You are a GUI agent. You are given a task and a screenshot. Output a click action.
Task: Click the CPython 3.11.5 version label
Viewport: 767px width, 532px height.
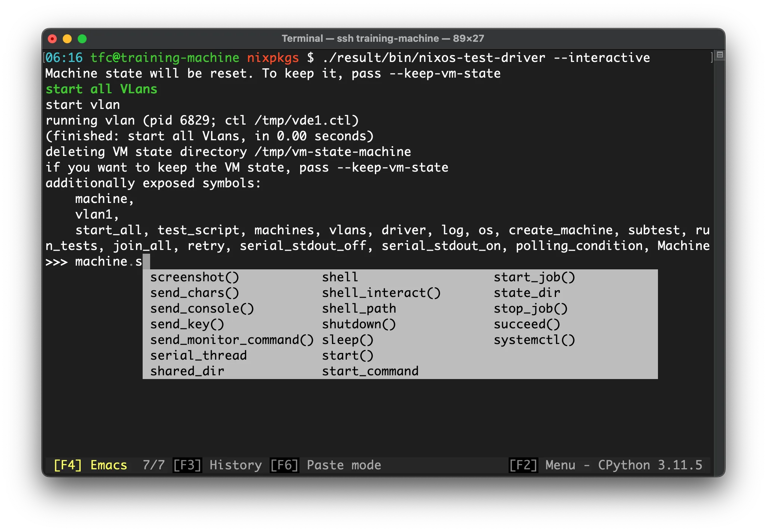[x=650, y=465]
